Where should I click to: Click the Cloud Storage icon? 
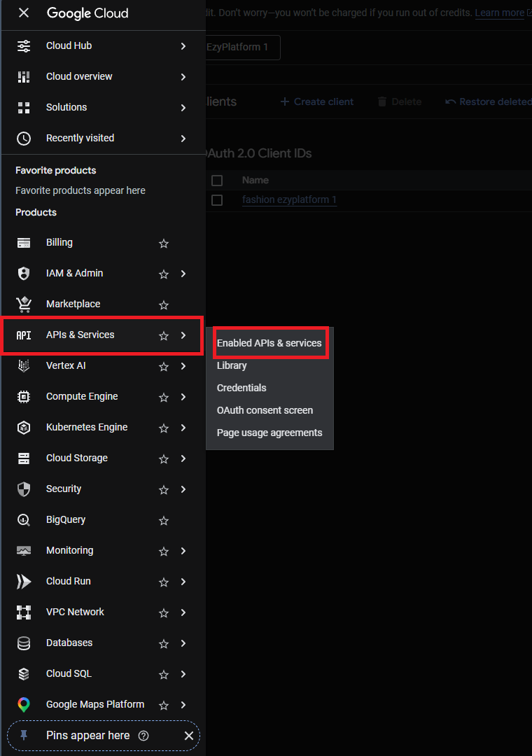coord(24,458)
